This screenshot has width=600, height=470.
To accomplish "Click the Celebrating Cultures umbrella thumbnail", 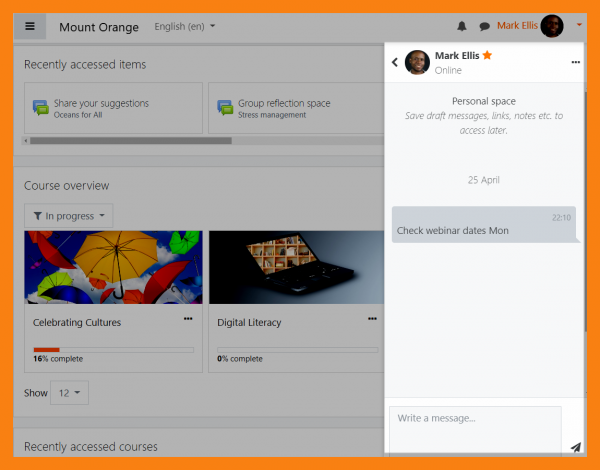I will point(113,266).
